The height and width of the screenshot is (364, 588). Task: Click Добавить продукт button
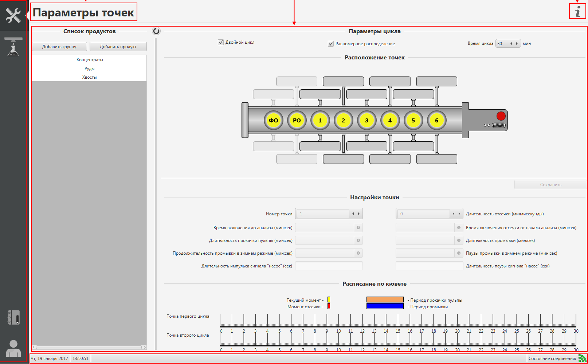tap(118, 47)
